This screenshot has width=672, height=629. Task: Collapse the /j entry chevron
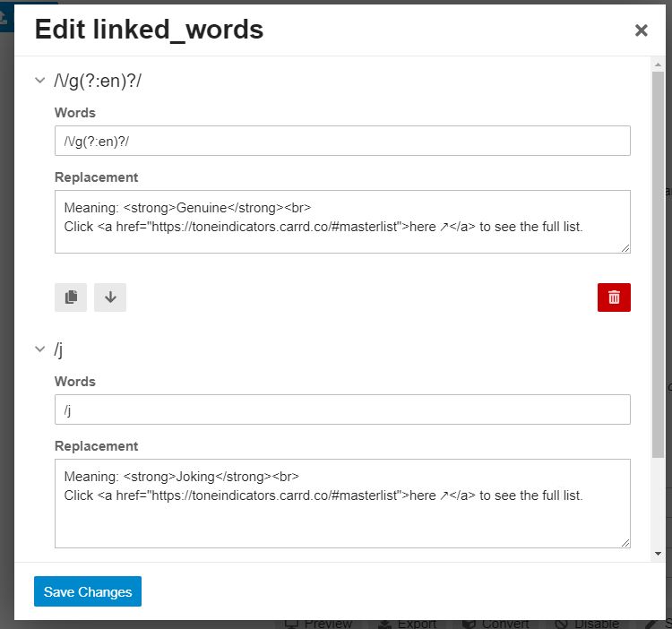point(39,349)
